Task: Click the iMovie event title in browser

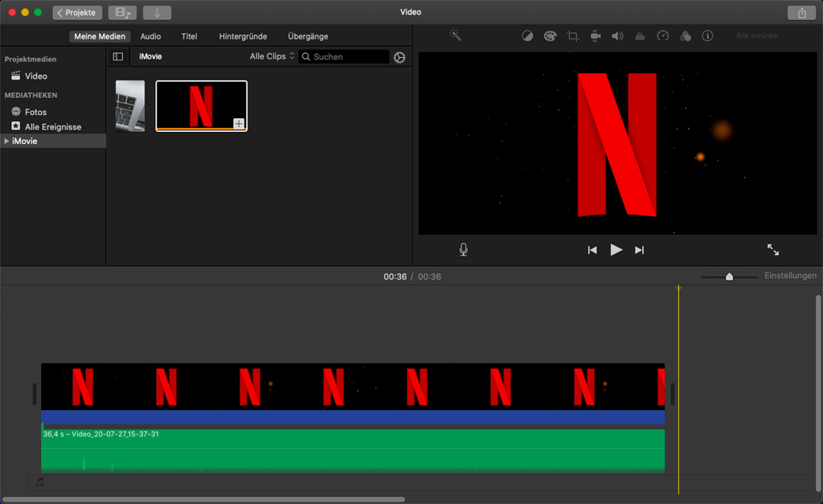Action: (150, 57)
